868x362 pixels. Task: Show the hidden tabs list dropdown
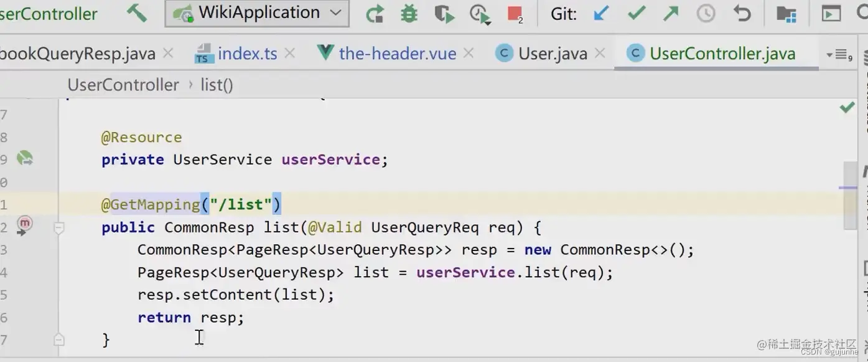(839, 55)
